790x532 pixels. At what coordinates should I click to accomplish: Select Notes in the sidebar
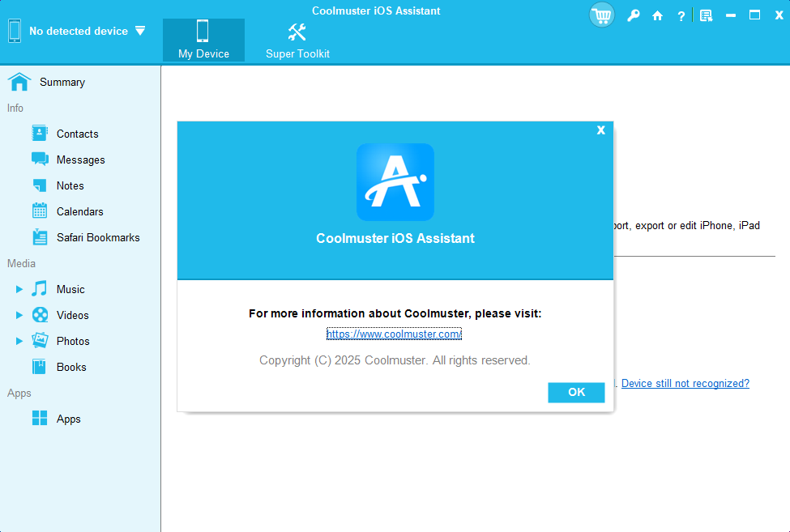click(70, 185)
